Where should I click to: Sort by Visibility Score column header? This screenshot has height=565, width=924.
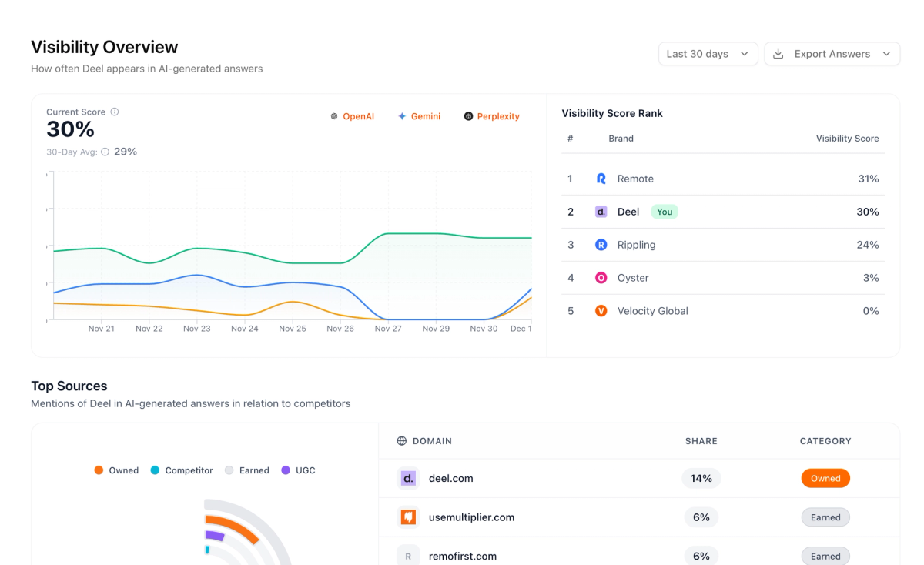pyautogui.click(x=847, y=139)
